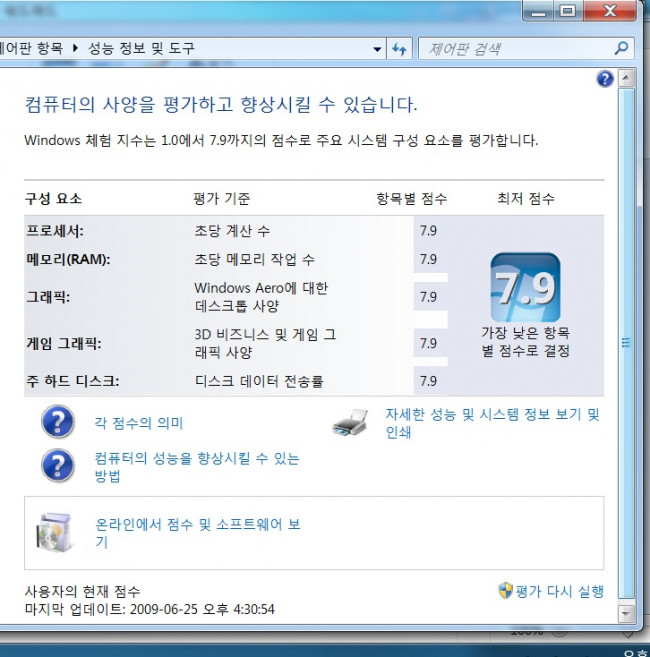Viewport: 650px width, 657px height.
Task: Click the 메모리(RAM): row label
Action: point(68,259)
